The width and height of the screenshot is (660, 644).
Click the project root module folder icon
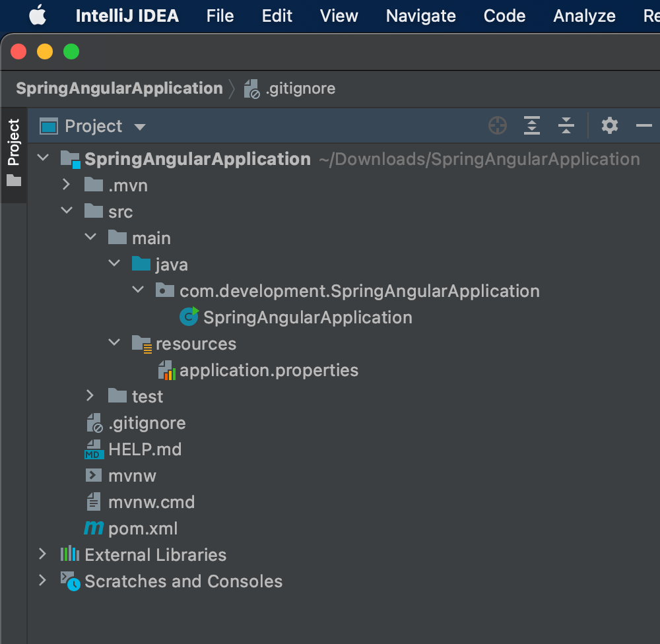71,160
